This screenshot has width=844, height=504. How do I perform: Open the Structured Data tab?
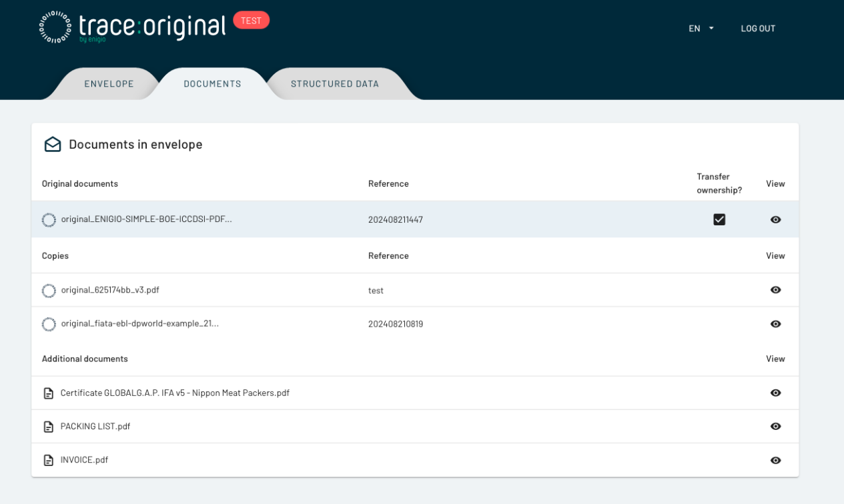pyautogui.click(x=334, y=84)
